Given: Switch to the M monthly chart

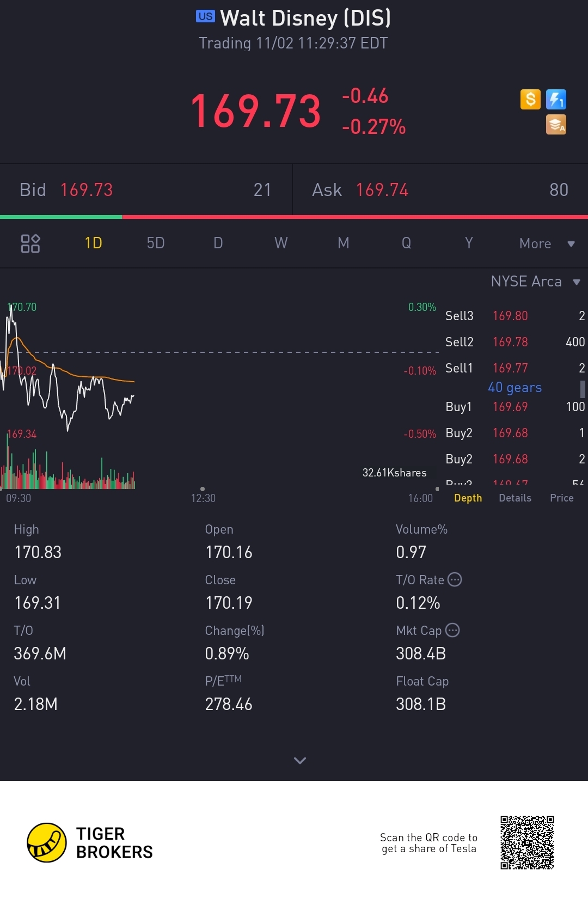Looking at the screenshot, I should click(344, 243).
